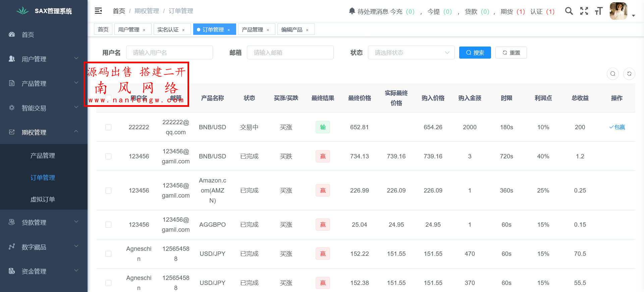Check the box for user 222222 row

pyautogui.click(x=108, y=127)
